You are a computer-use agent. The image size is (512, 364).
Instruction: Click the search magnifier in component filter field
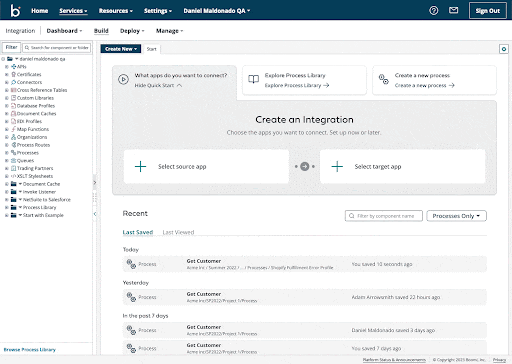27,48
